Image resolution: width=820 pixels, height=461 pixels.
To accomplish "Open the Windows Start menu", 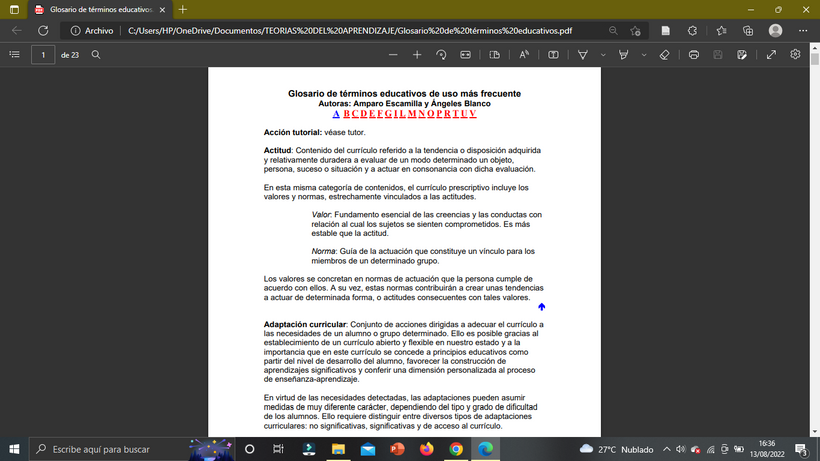I will tap(14, 449).
